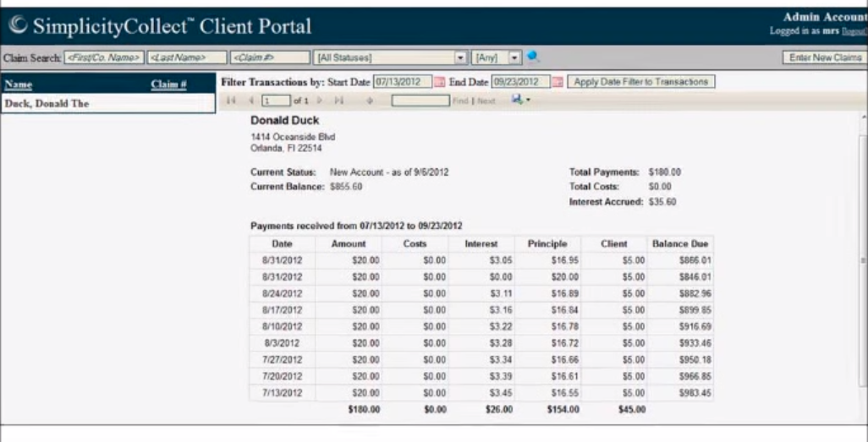Click the Next link in report toolbar
868x442 pixels.
486,101
